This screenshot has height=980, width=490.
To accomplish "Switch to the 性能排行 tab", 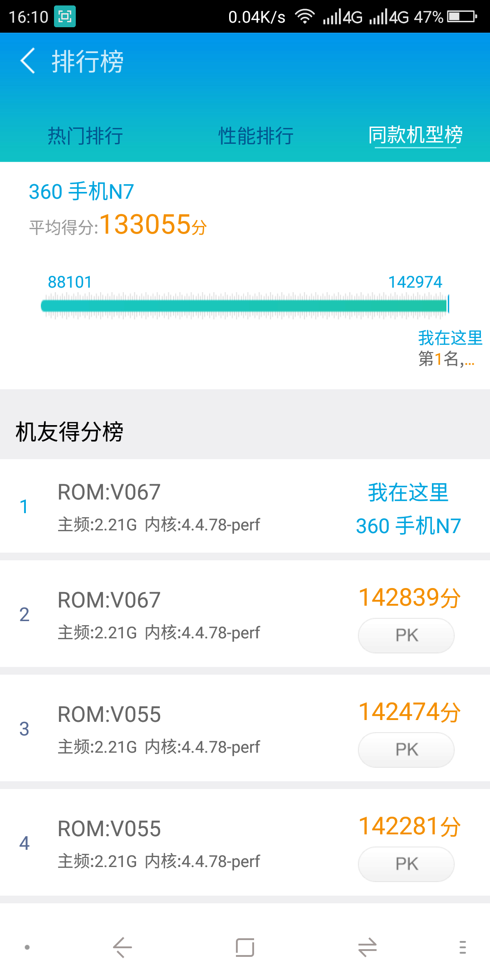I will (256, 136).
